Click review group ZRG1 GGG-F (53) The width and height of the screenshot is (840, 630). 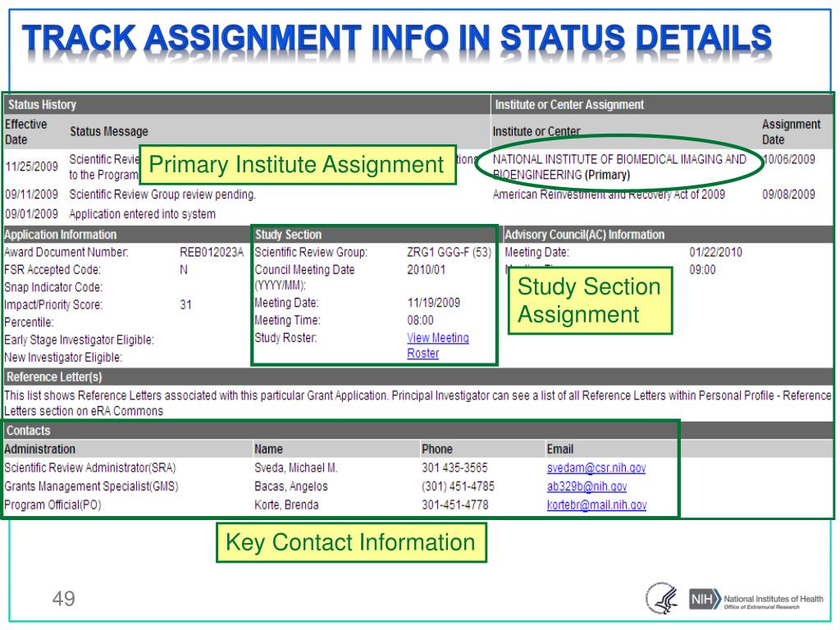[x=449, y=252]
